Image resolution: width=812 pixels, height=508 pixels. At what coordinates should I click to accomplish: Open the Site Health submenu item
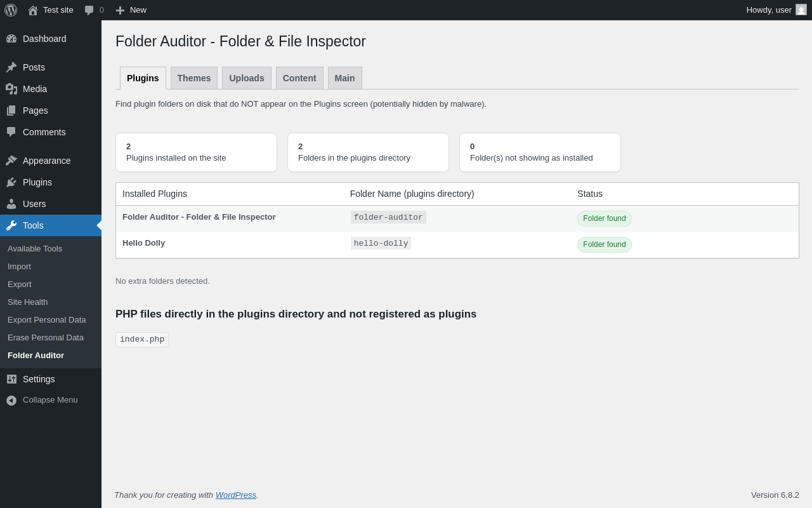pyautogui.click(x=28, y=302)
